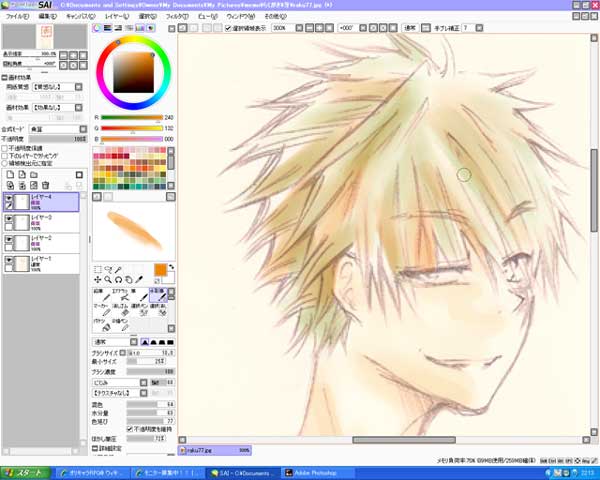600x480 pixels.
Task: Choose the pencil brush tool
Action: click(102, 295)
